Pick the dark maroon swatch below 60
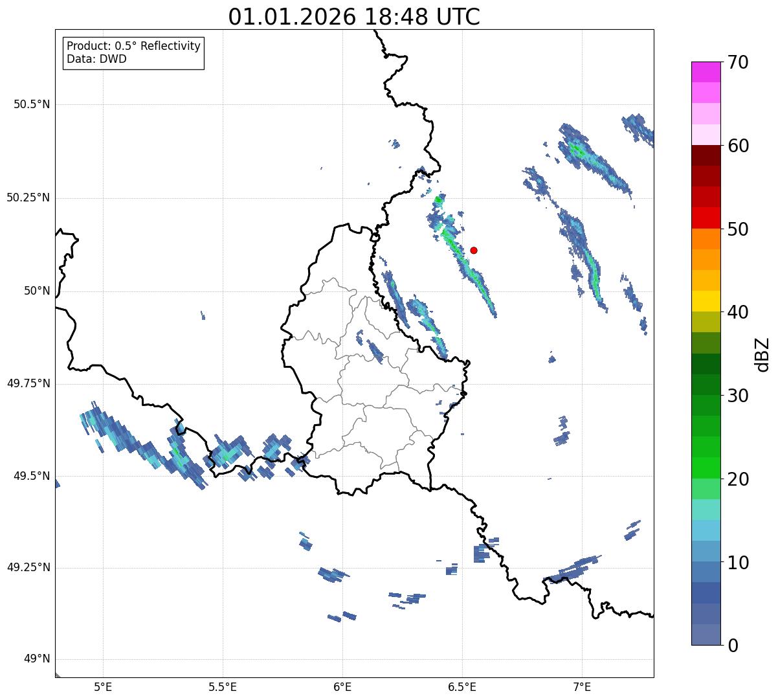 706,155
